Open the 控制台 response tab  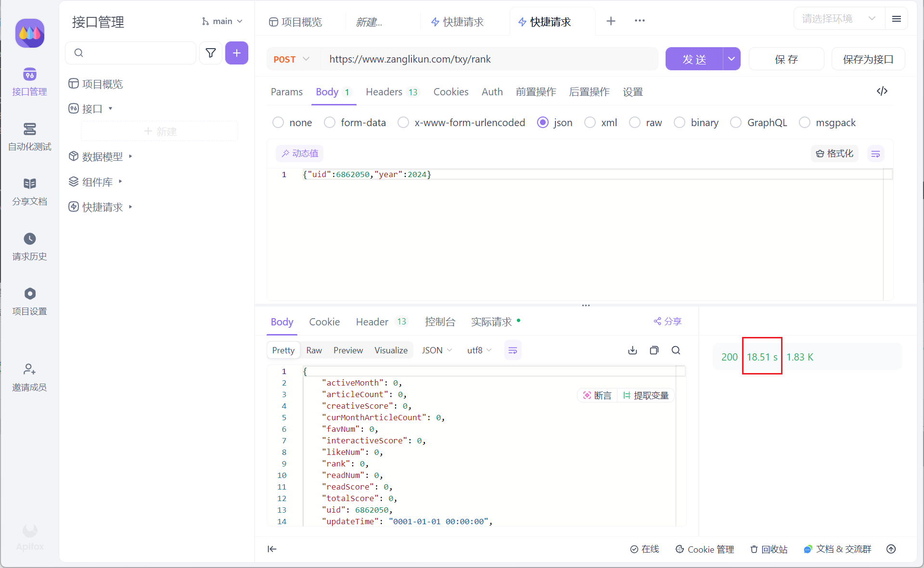(x=440, y=322)
